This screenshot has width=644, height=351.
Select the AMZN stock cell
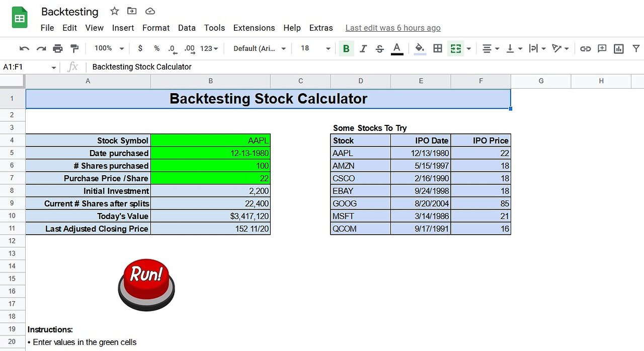(x=360, y=166)
